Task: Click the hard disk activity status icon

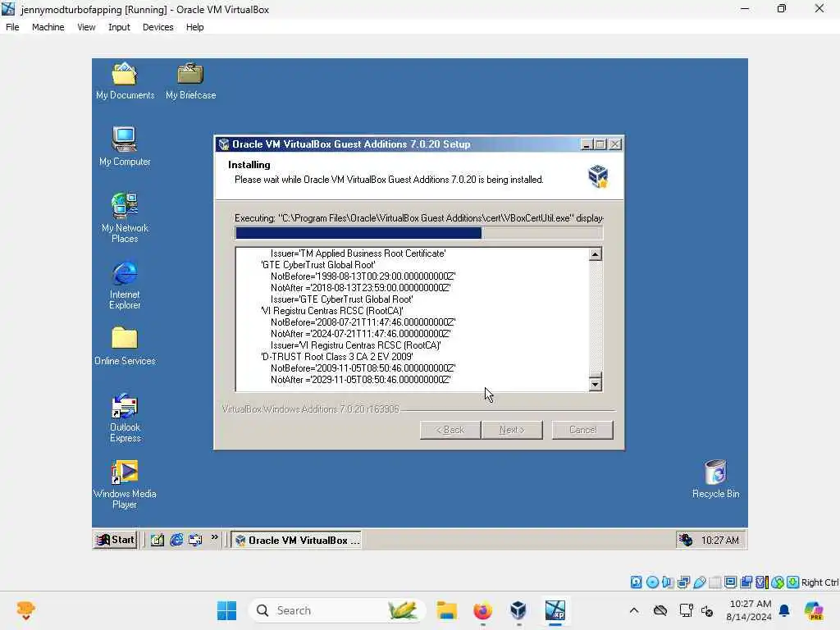Action: (636, 582)
